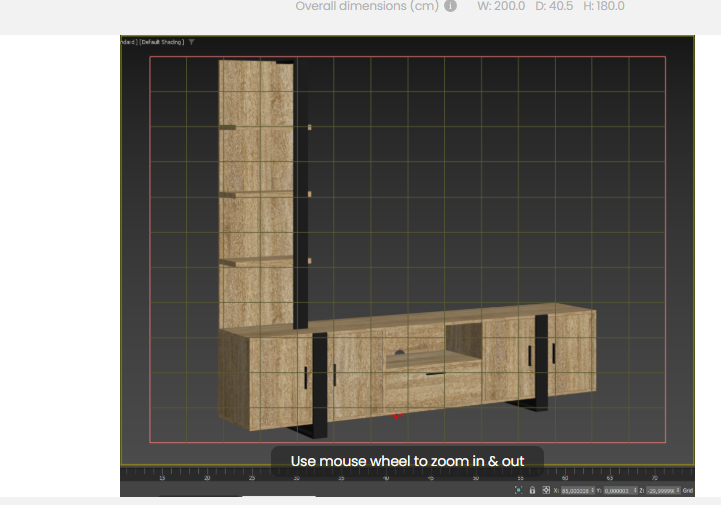721x505 pixels.
Task: Click the X coordinate spinner arrows
Action: 593,490
